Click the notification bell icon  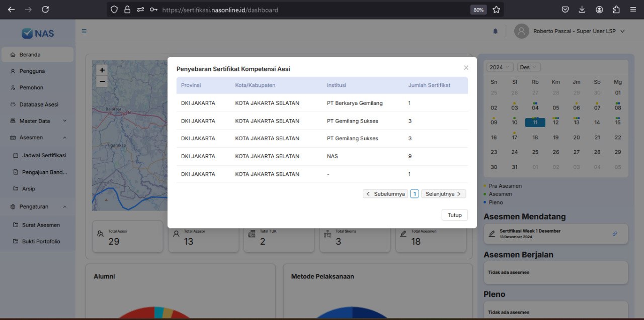(x=495, y=31)
